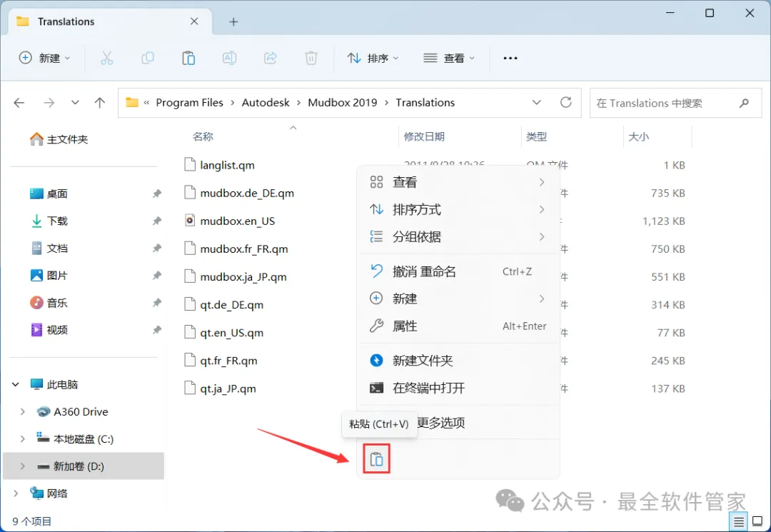Open the 查看 view dropdown in toolbar
Screen dimensions: 771x532
point(449,58)
